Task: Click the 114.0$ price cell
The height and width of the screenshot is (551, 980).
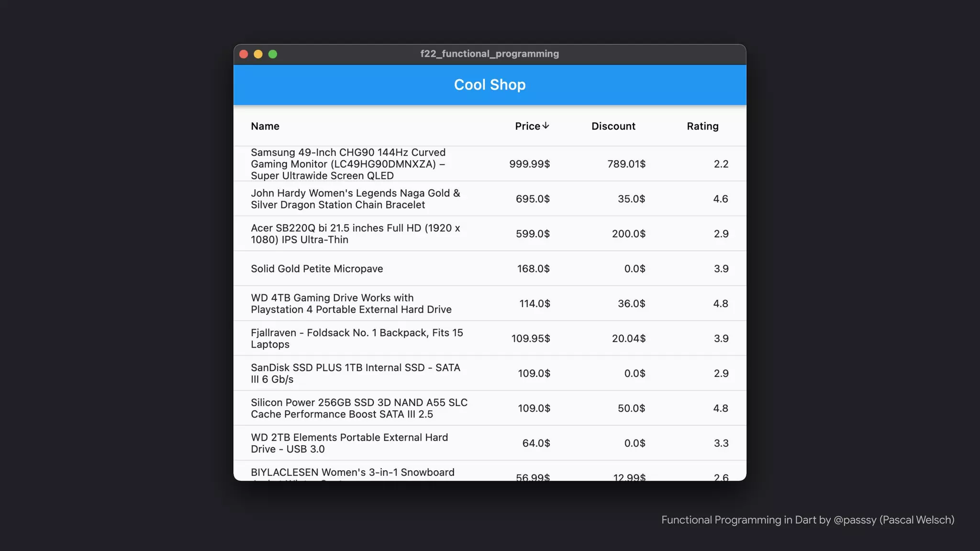Action: (x=535, y=304)
